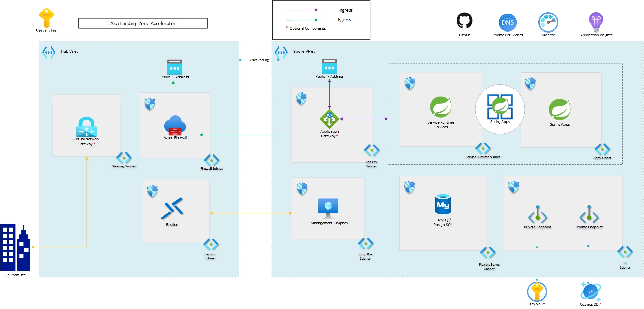Click the Key Vault icon

537,291
